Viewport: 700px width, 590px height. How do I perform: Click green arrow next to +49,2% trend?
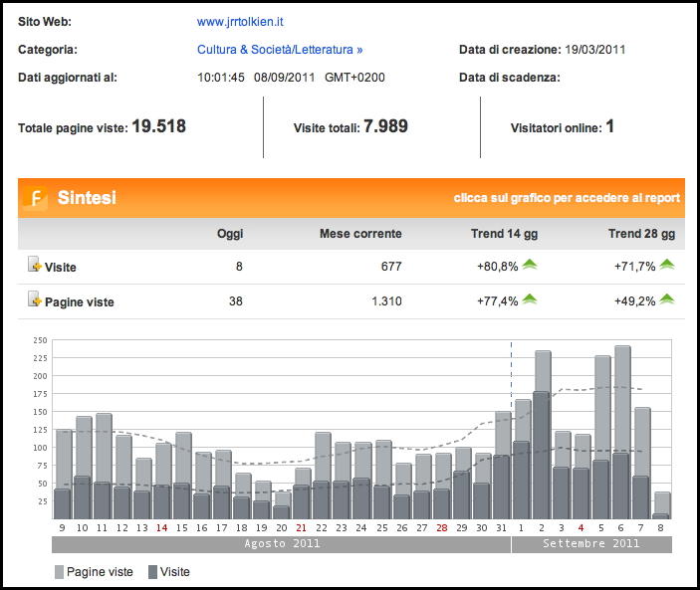pyautogui.click(x=666, y=299)
